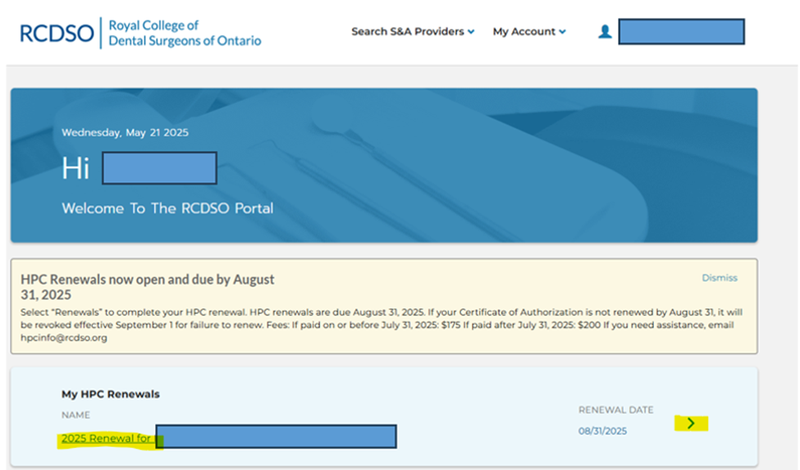Click the Wednesday, May 21 2025 date

(x=125, y=133)
